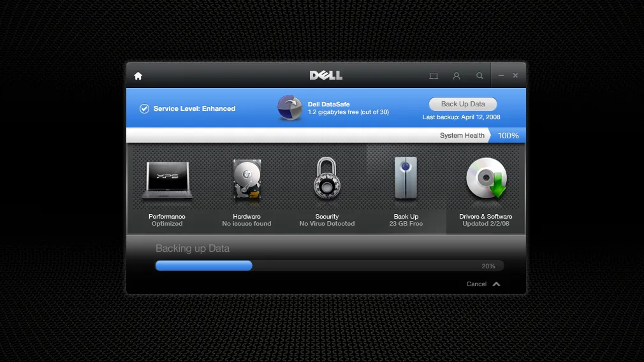The height and width of the screenshot is (362, 644).
Task: Click the '20%' progress value
Action: (x=488, y=266)
